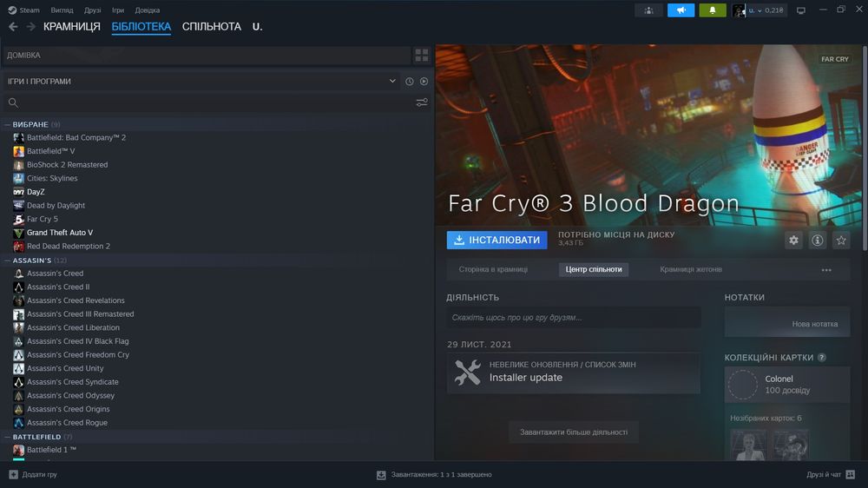Click the ДОМІВКА home button
868x488 pixels.
click(x=206, y=55)
